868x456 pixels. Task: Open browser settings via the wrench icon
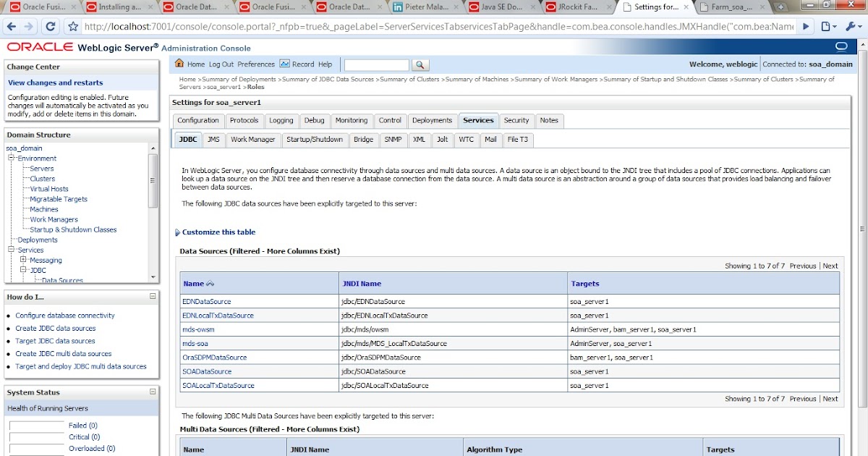point(851,26)
